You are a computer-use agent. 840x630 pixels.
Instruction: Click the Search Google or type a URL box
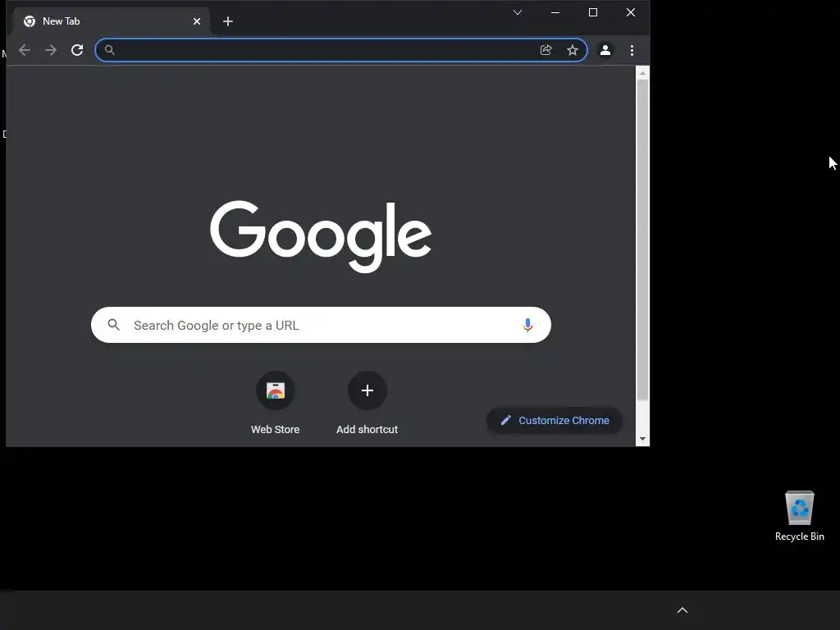[x=321, y=325]
